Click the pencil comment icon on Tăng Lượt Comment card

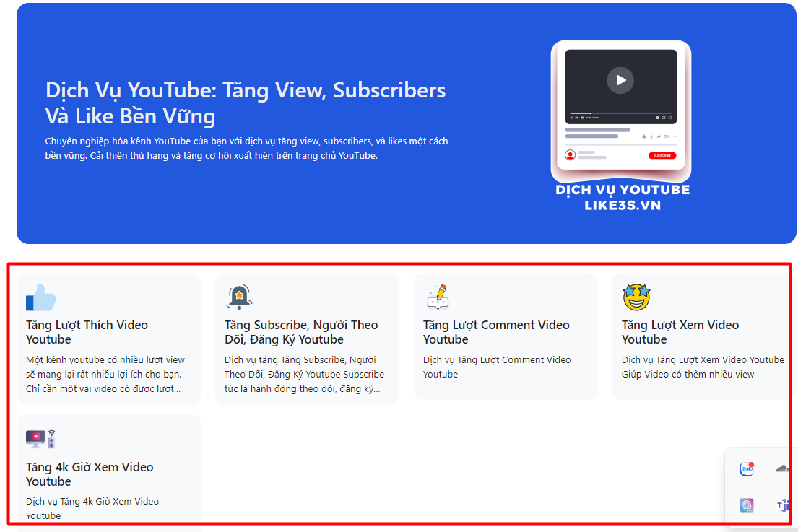pyautogui.click(x=438, y=297)
